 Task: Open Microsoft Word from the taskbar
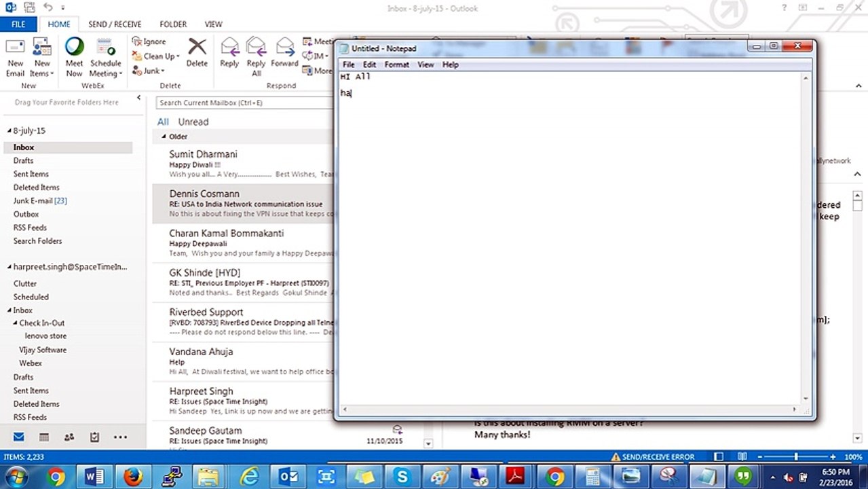pos(94,477)
